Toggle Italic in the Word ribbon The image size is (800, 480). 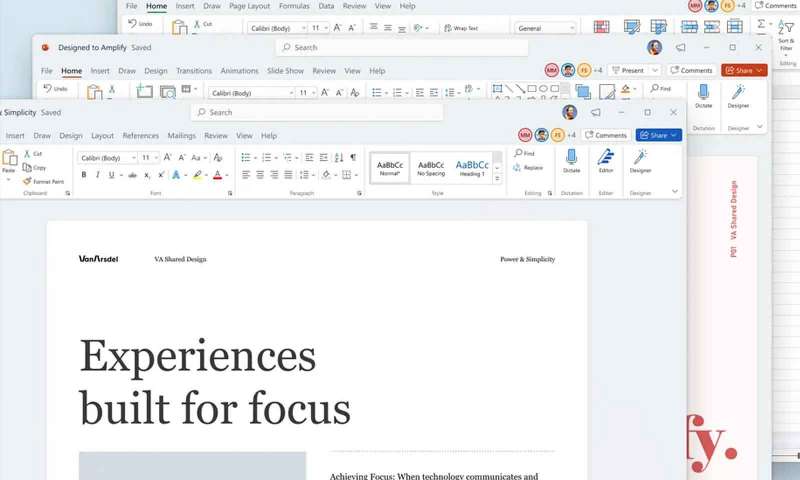pos(97,175)
